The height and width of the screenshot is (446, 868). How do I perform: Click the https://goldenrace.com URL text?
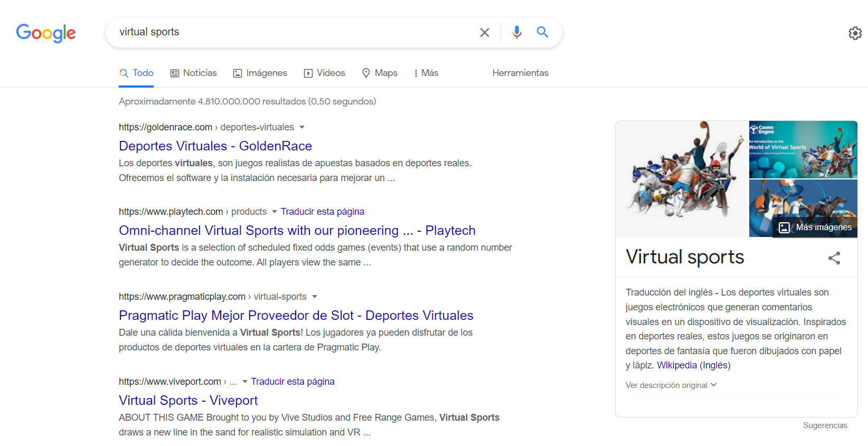tap(165, 127)
